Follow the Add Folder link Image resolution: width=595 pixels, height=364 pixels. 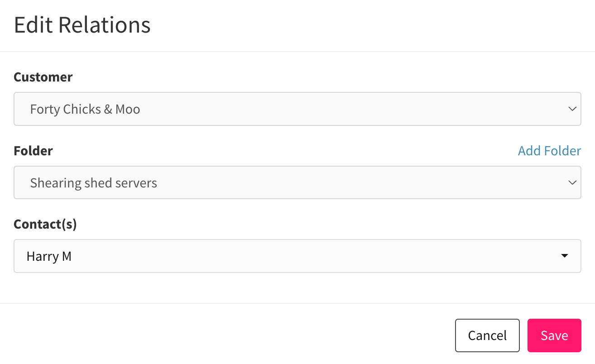pyautogui.click(x=549, y=151)
